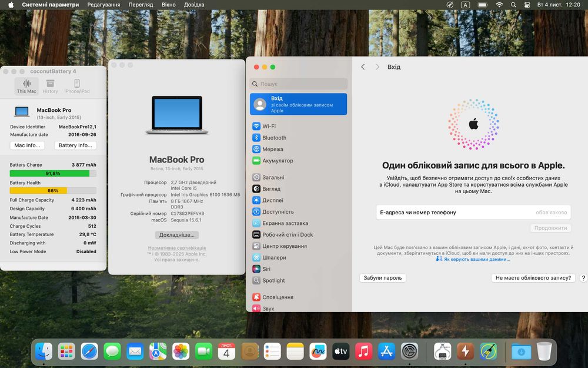This screenshot has height=368, width=588.
Task: Switch to iPhone/iPad tab in coconutBattery
Action: [x=77, y=86]
